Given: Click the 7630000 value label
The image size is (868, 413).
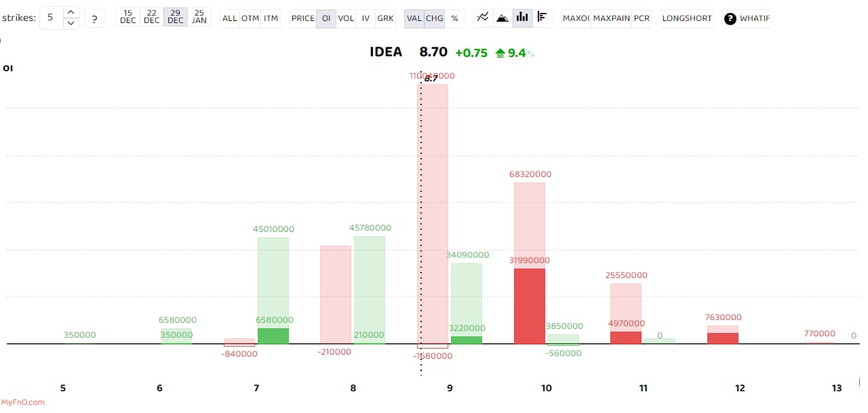Looking at the screenshot, I should coord(723,317).
